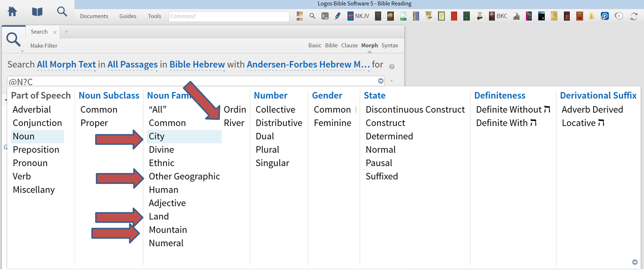
Task: Click the large Search panel magnifier icon
Action: [14, 40]
